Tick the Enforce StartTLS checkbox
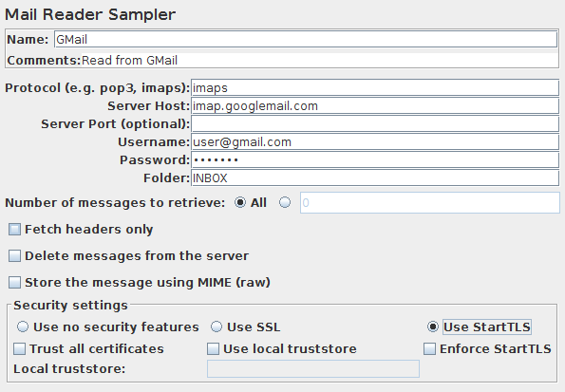Image resolution: width=565 pixels, height=392 pixels. pyautogui.click(x=429, y=348)
